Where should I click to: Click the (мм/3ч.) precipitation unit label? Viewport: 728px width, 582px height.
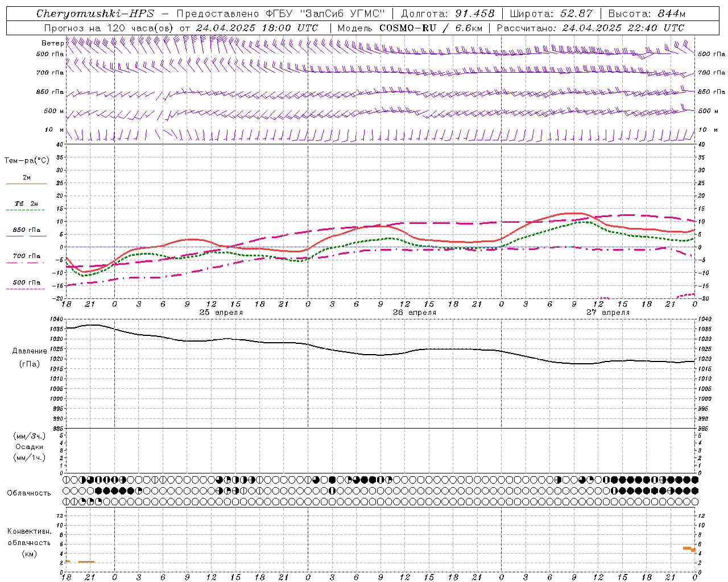[30, 436]
